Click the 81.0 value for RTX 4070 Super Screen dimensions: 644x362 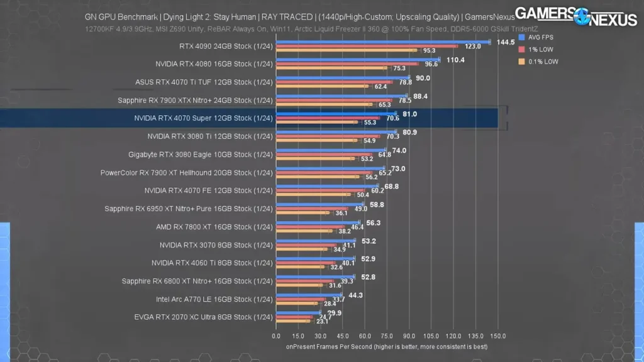click(410, 114)
